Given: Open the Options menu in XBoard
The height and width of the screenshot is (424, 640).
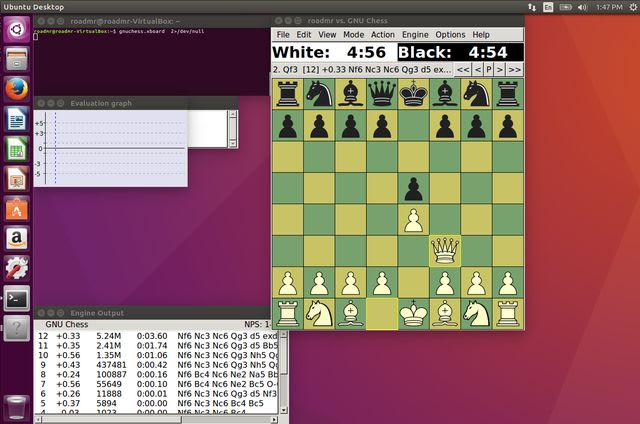Looking at the screenshot, I should (x=450, y=35).
